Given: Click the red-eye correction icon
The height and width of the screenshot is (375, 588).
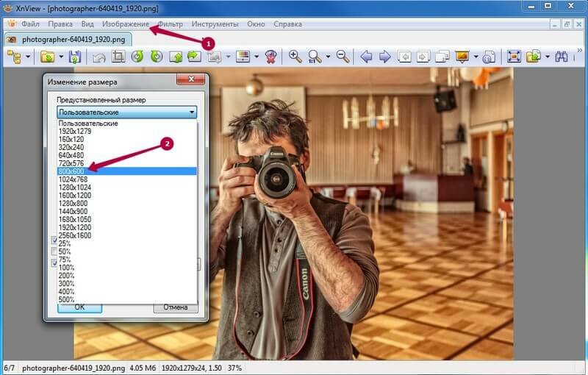Looking at the screenshot, I should (270, 57).
